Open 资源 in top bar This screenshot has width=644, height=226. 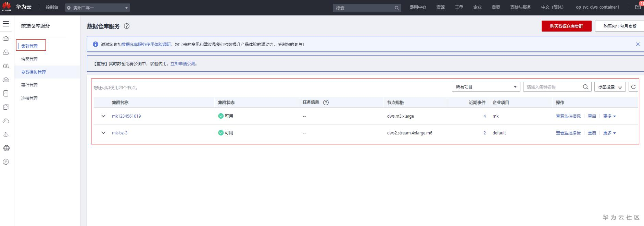point(440,7)
